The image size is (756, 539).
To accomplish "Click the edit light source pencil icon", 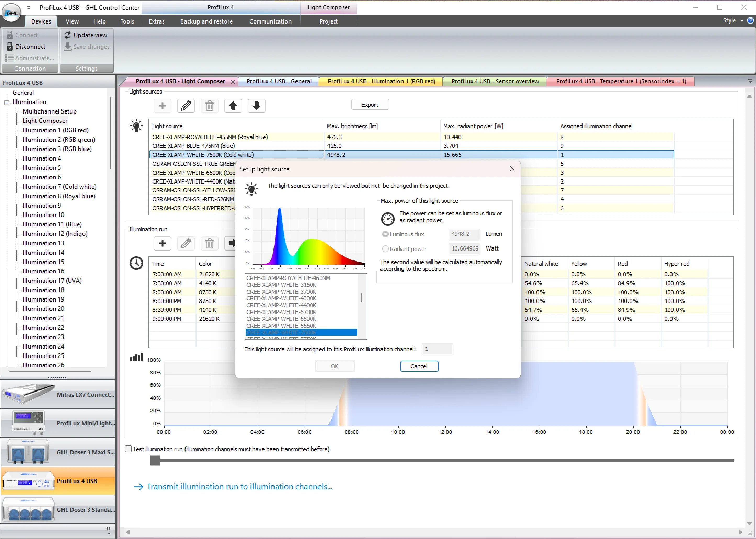I will click(x=186, y=106).
